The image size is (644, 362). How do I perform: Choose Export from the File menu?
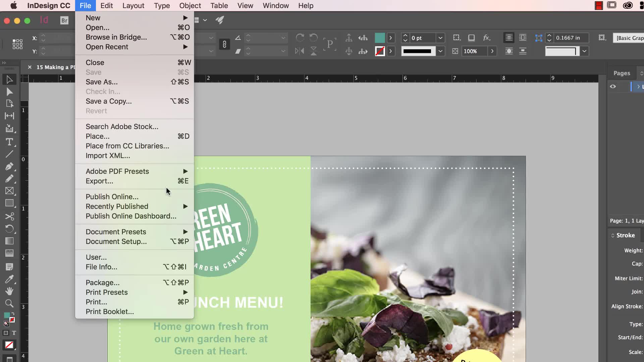click(x=135, y=181)
